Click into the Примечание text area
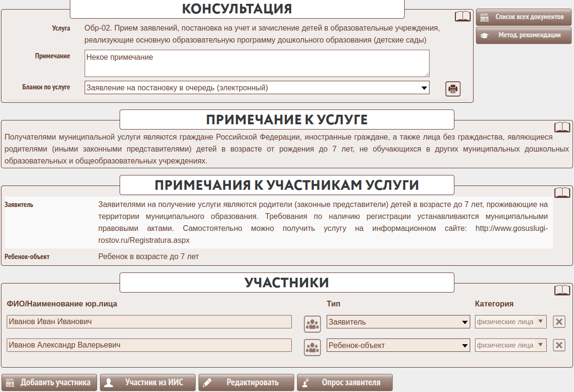The width and height of the screenshot is (574, 392). click(257, 63)
